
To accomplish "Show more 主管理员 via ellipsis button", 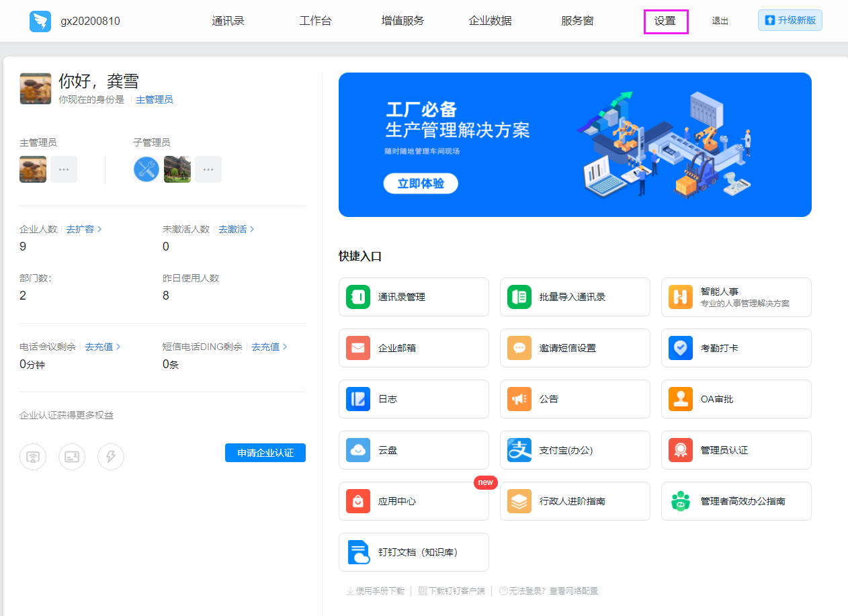I will click(x=64, y=169).
